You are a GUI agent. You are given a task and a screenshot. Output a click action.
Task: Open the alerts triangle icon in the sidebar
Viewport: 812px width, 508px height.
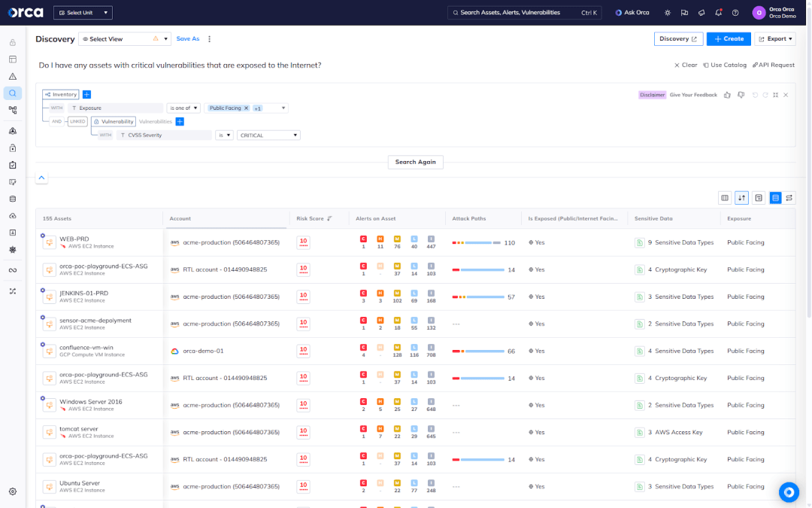tap(12, 76)
